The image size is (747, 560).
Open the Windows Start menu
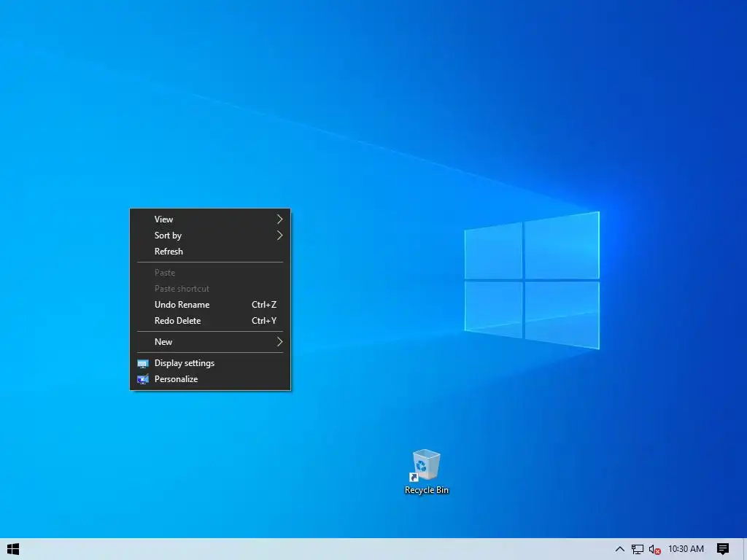click(13, 549)
